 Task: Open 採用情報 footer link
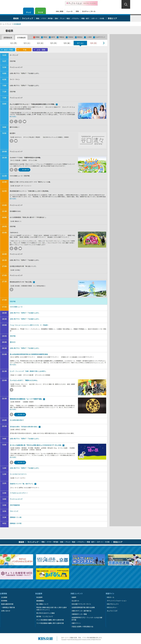click(4, 601)
